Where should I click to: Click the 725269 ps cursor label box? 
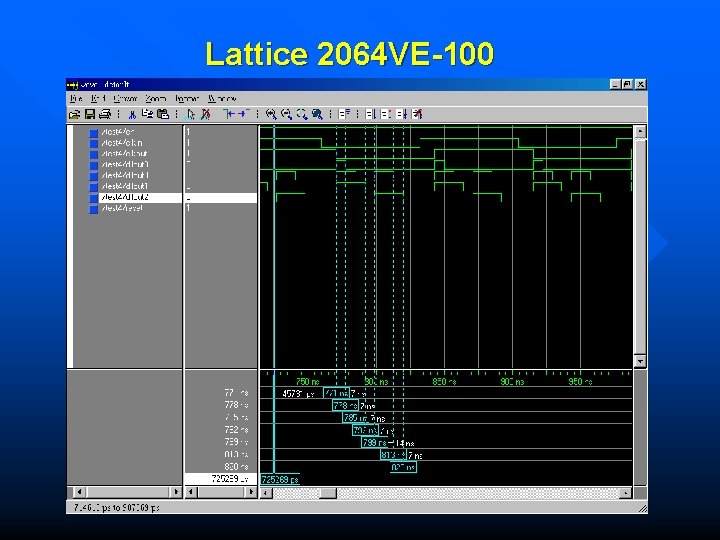(280, 480)
